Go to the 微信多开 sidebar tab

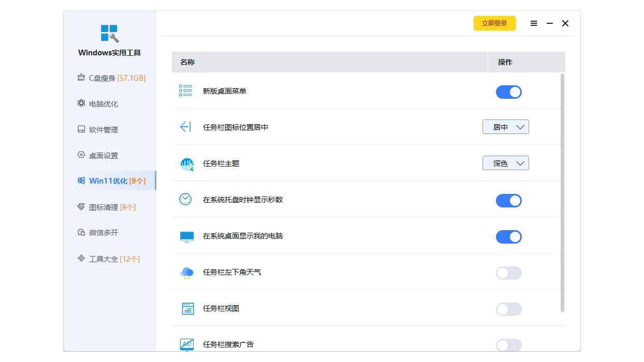pyautogui.click(x=104, y=233)
